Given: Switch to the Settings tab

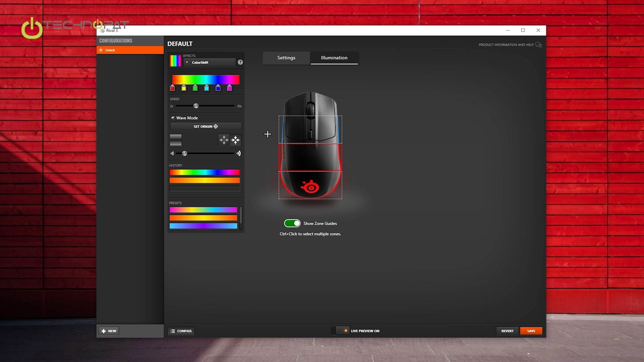Looking at the screenshot, I should (x=286, y=58).
